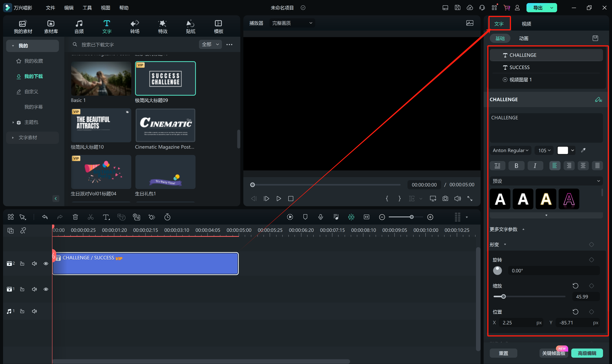Open the playback quality dropdown (完整画质)
Screen dimensions: 612x364
(x=292, y=23)
